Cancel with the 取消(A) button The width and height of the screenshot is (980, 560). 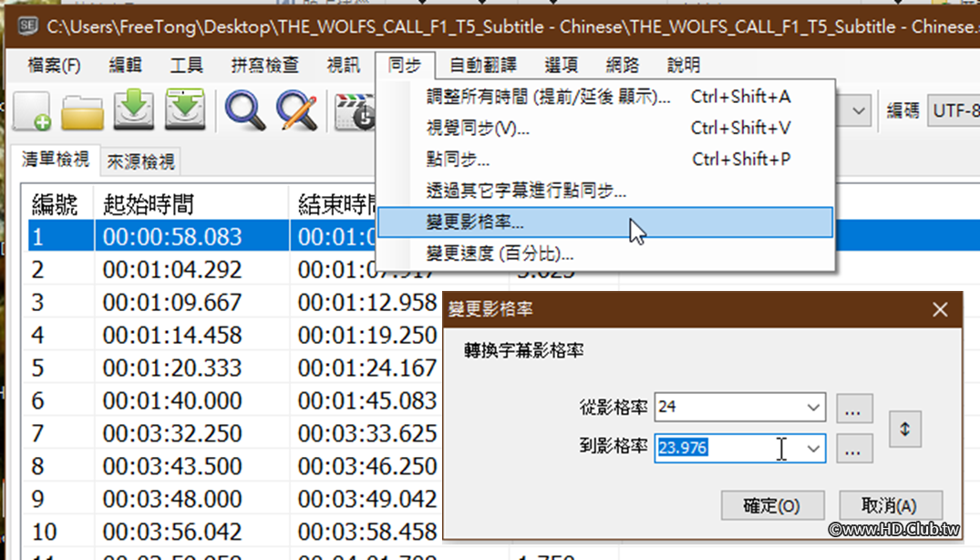coord(890,505)
